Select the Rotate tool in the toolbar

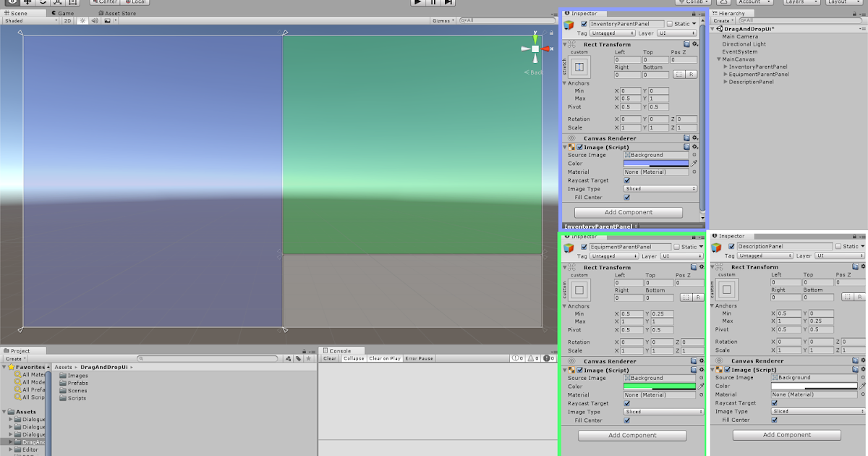(x=43, y=2)
